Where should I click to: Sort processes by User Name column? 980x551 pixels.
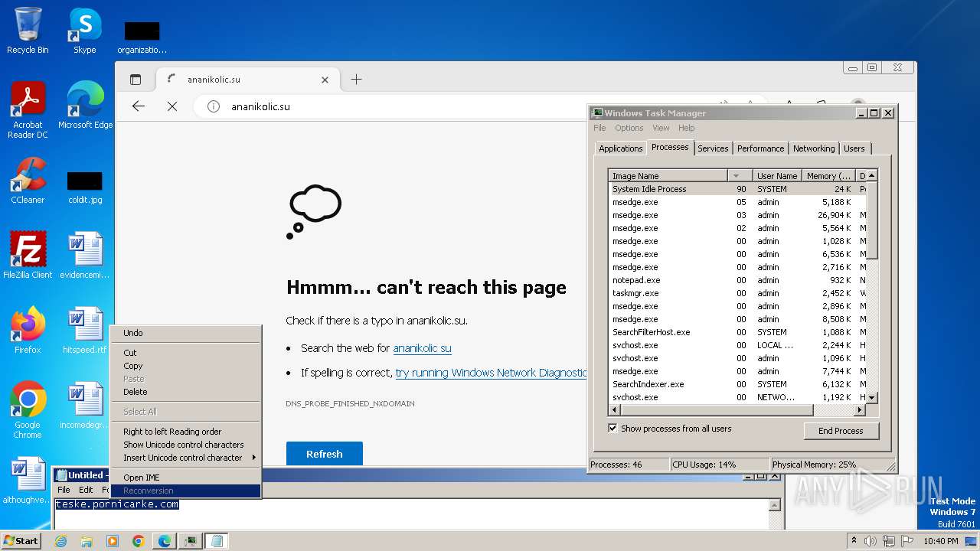(777, 176)
